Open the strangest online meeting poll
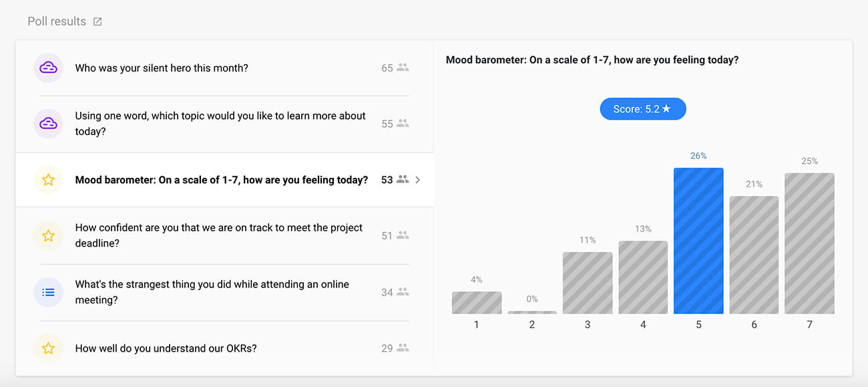 pos(212,292)
